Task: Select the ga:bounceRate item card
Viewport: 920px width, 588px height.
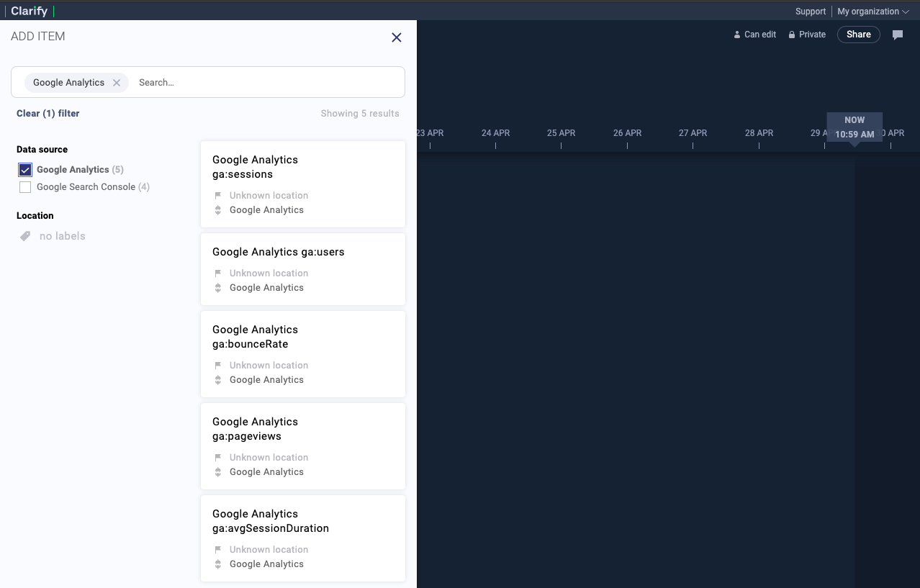Action: click(x=303, y=354)
